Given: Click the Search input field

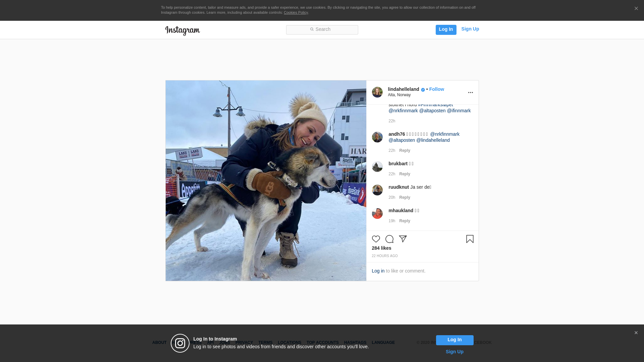Looking at the screenshot, I should 322,30.
